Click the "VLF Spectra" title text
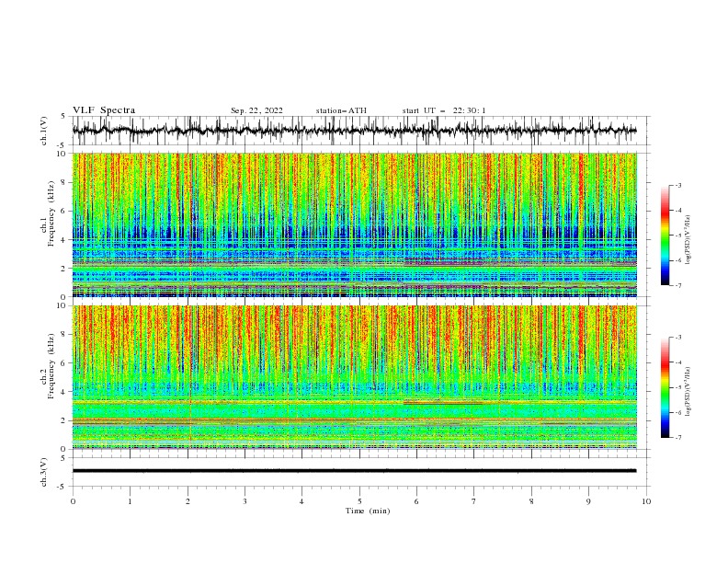This screenshot has width=728, height=563. (104, 110)
